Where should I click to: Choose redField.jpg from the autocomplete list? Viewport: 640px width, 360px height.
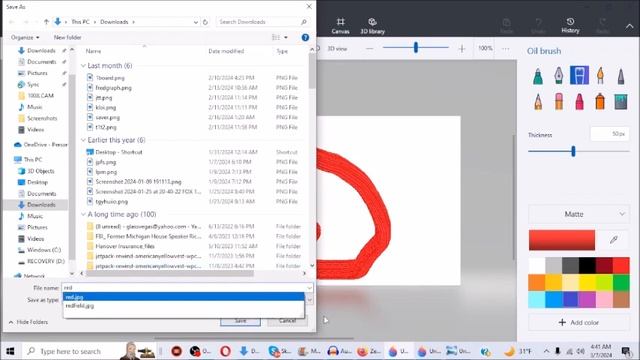(x=184, y=306)
